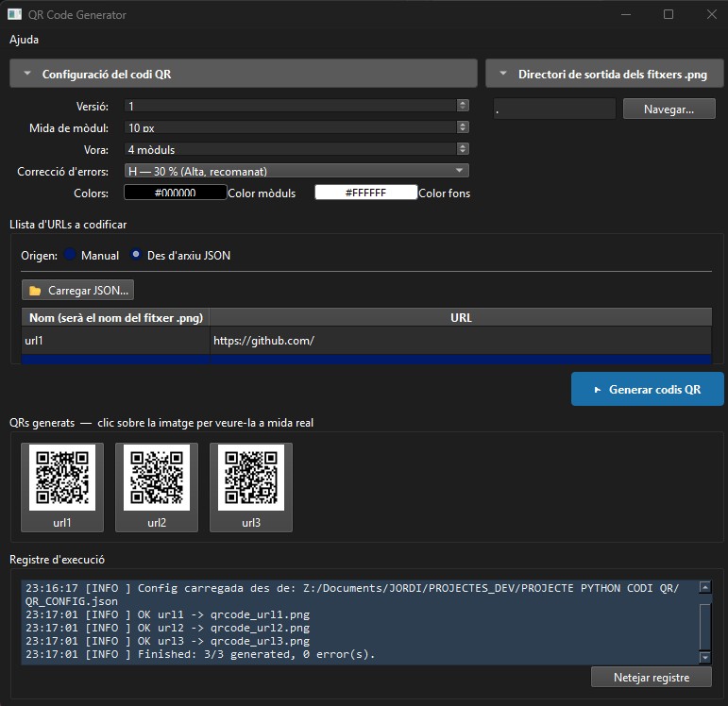This screenshot has height=706, width=728.
Task: Minimize the QR Code Generator window
Action: pos(626,14)
